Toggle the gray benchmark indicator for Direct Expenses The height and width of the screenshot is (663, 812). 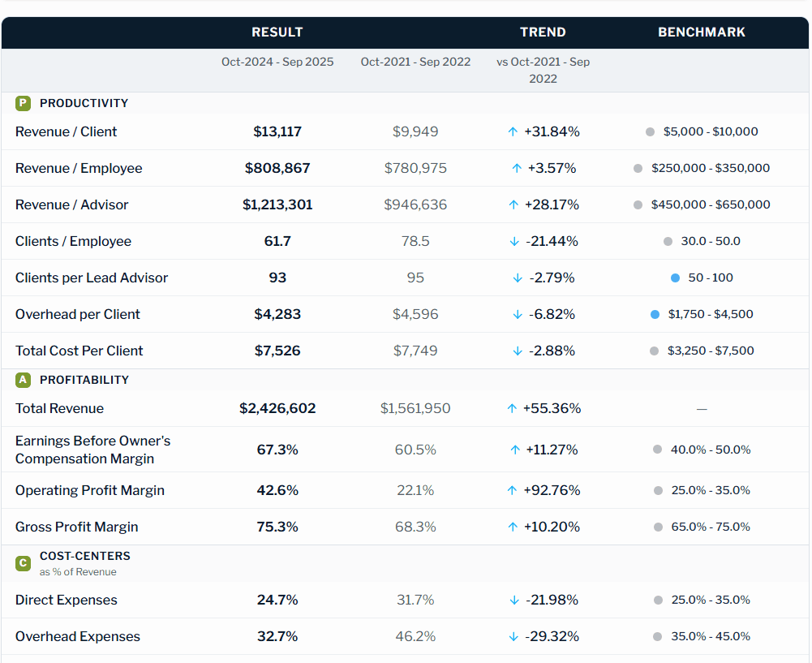coord(657,600)
